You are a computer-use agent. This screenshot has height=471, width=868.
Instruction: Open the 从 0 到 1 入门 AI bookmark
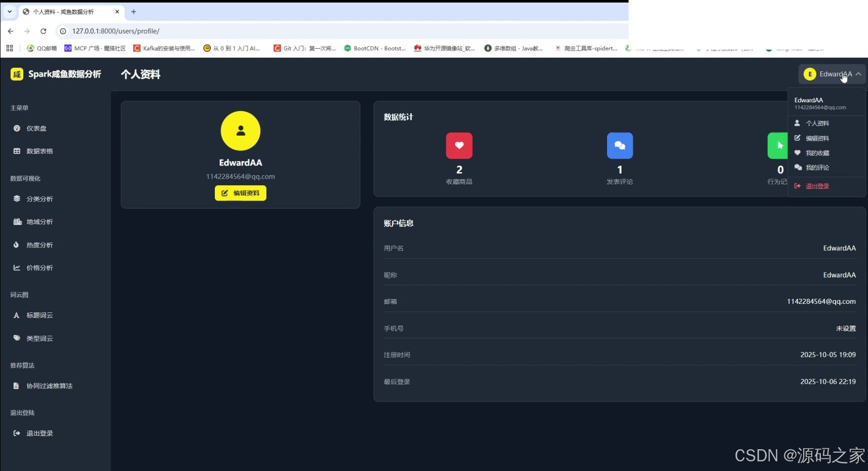(x=232, y=48)
